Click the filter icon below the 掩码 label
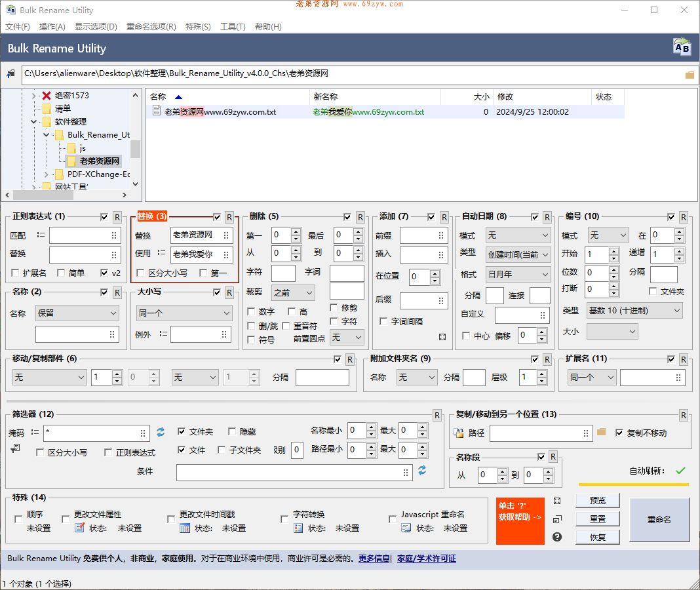 point(15,448)
